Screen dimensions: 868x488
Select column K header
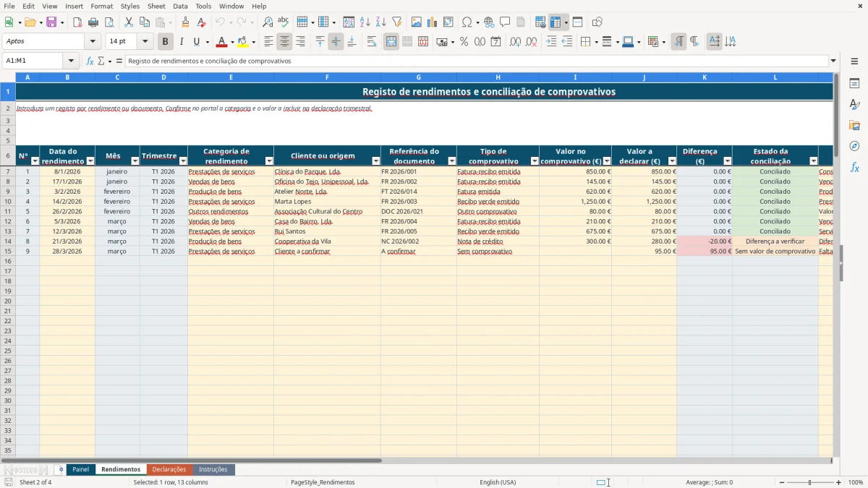tap(705, 77)
